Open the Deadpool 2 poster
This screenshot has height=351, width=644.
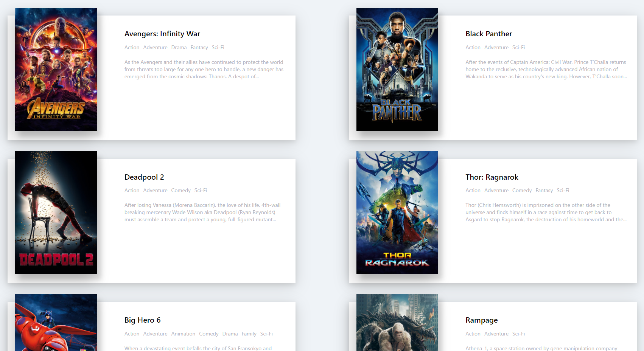pyautogui.click(x=56, y=213)
